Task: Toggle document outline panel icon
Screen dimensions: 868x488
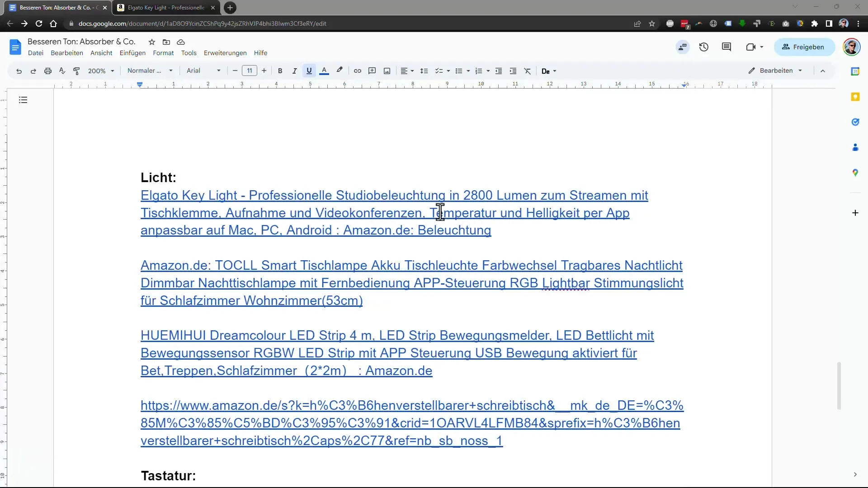Action: [23, 100]
